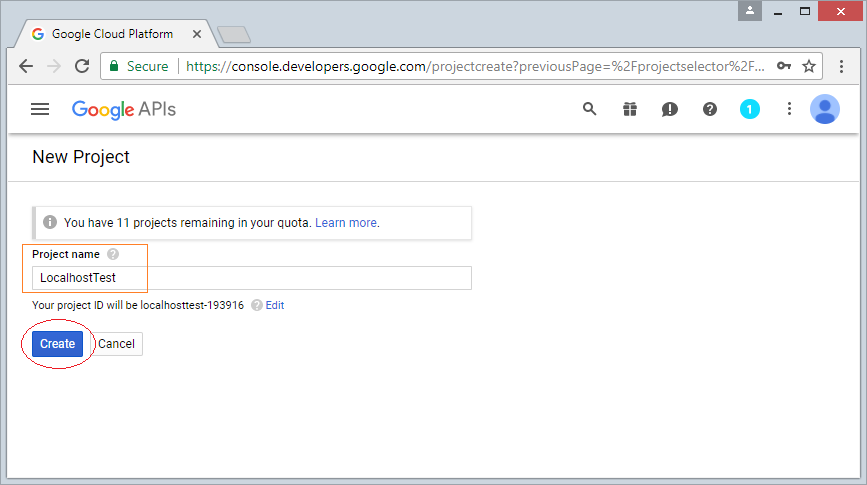
Task: Click the Google APIs logo
Action: pos(124,109)
